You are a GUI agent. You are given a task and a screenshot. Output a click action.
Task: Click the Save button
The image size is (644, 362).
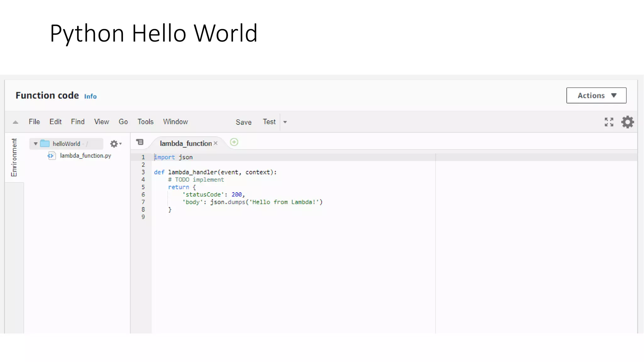pyautogui.click(x=244, y=122)
